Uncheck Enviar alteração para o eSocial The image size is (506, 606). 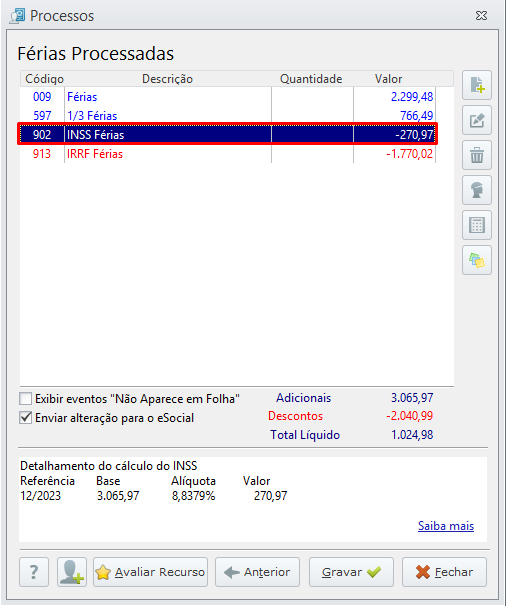(x=26, y=417)
